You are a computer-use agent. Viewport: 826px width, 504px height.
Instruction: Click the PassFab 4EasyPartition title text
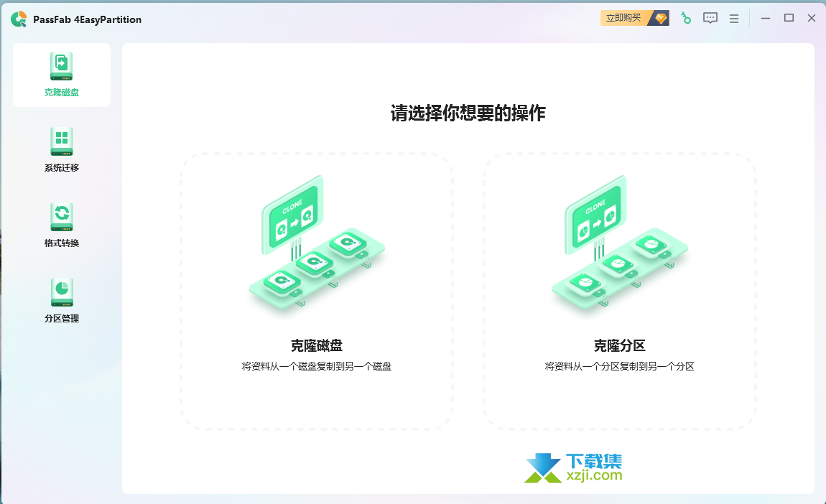(88, 19)
